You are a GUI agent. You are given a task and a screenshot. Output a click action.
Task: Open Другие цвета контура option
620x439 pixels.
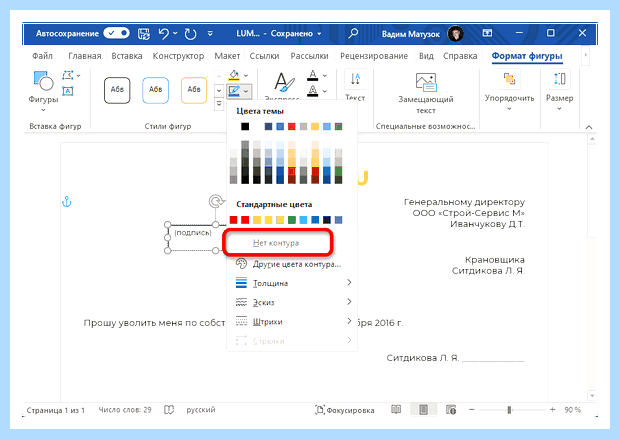[x=292, y=264]
